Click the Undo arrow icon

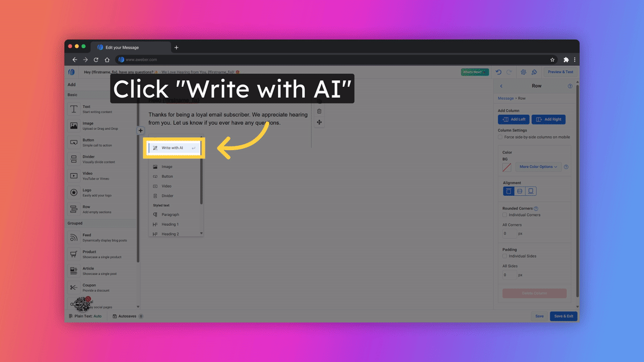tap(499, 72)
